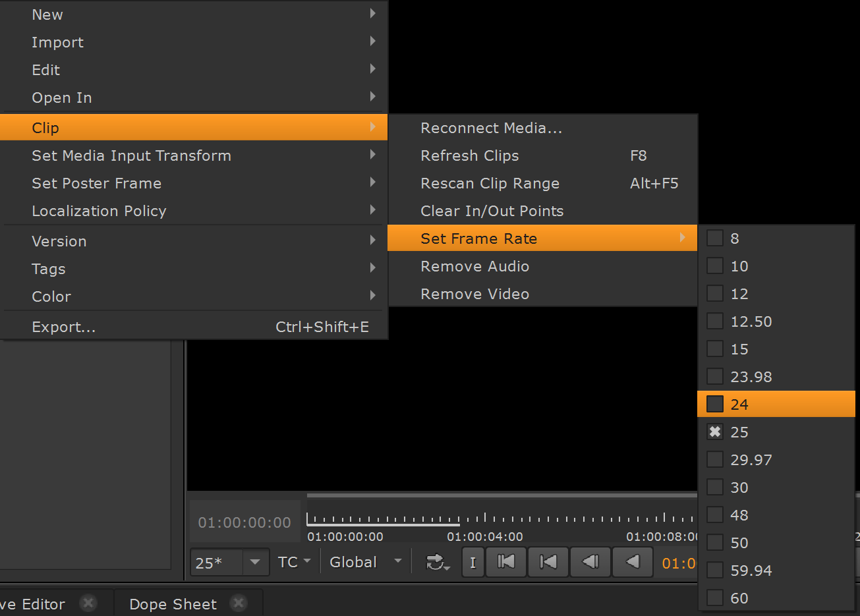
Task: Uncheck the 25 fps checkbox
Action: click(714, 432)
